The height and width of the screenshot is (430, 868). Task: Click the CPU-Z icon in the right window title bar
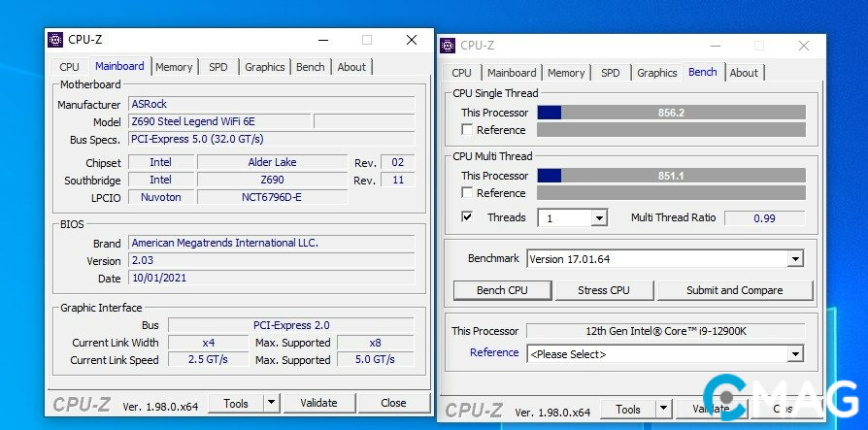(x=448, y=46)
